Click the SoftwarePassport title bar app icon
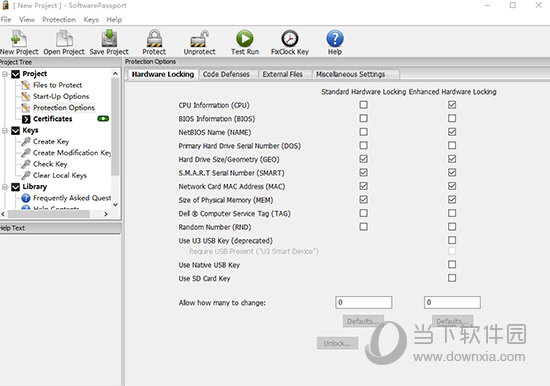Viewport: 550px width, 386px height. click(5, 5)
